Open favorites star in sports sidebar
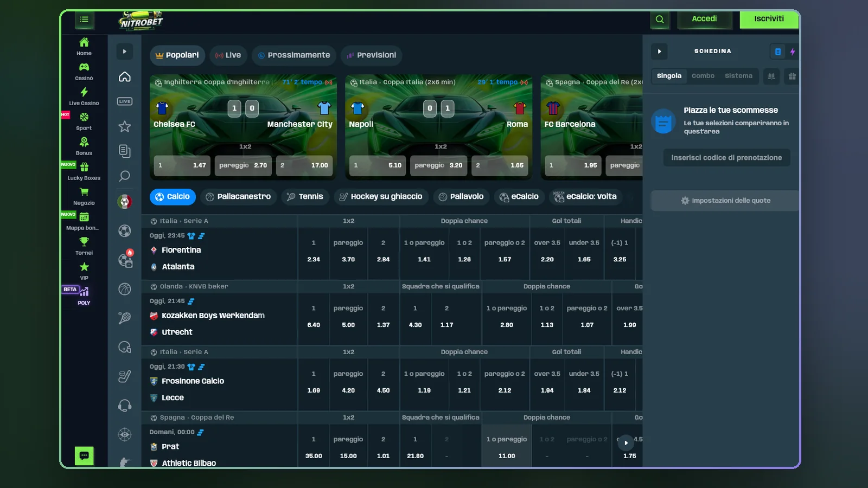Viewport: 868px width, 488px height. click(x=125, y=126)
